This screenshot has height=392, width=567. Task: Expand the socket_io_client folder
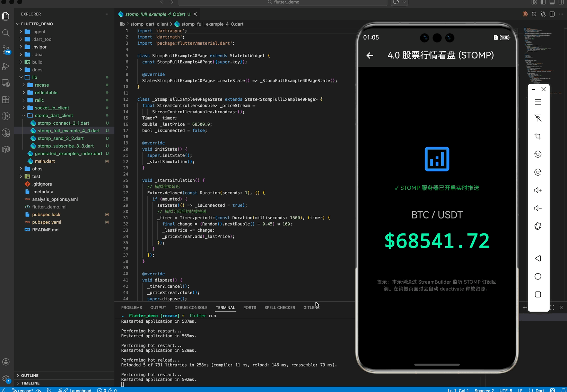[64, 108]
